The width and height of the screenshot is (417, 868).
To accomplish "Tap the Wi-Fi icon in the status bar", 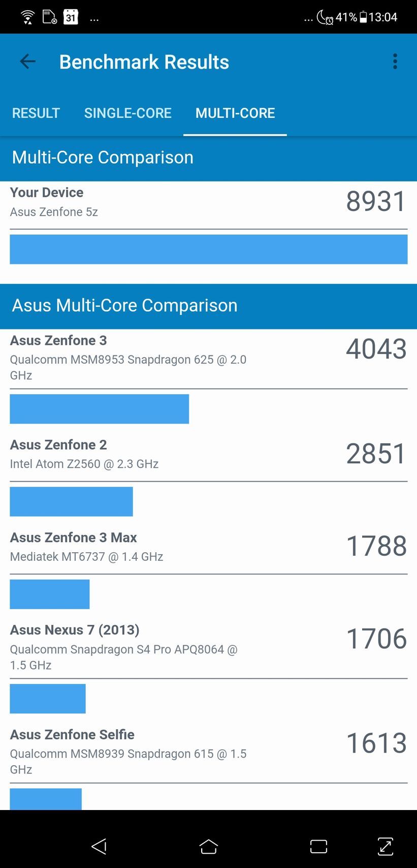I will [x=28, y=16].
